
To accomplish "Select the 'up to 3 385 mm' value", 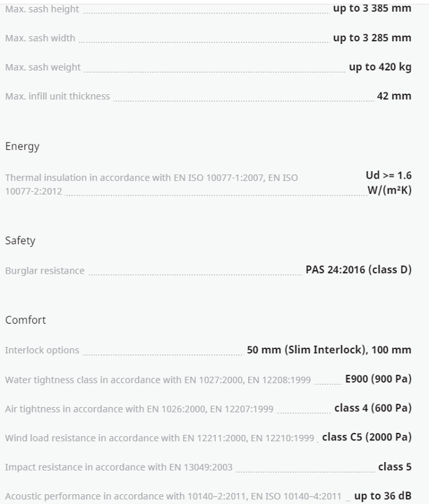I will [x=372, y=9].
